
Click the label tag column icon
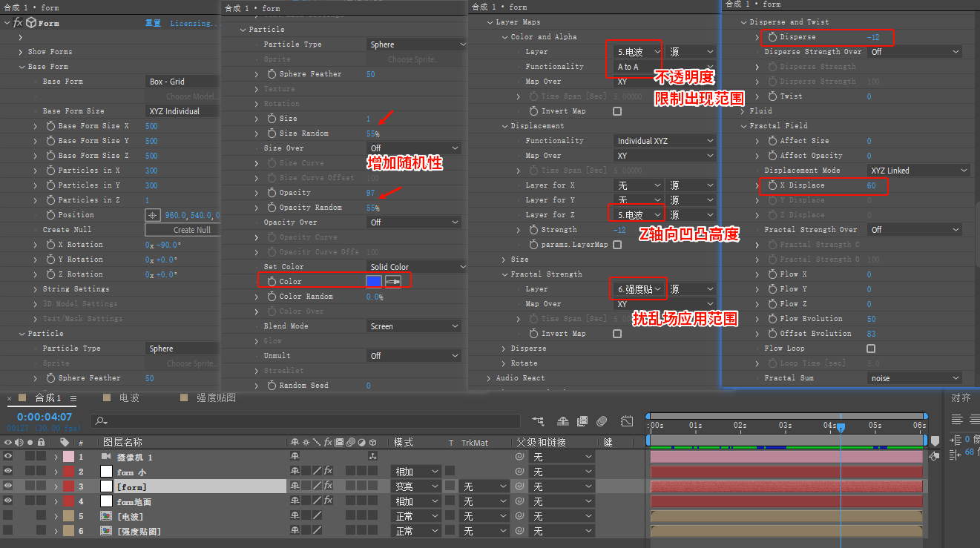[x=65, y=442]
